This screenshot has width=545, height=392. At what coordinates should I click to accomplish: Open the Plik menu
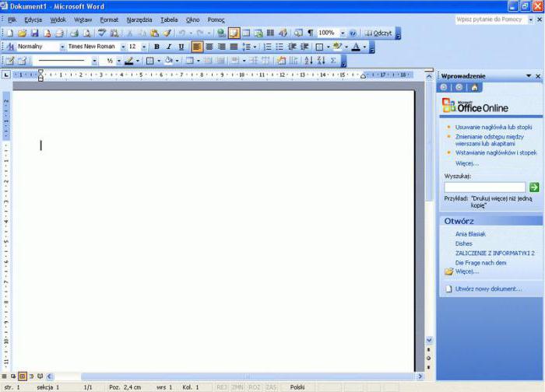point(12,20)
